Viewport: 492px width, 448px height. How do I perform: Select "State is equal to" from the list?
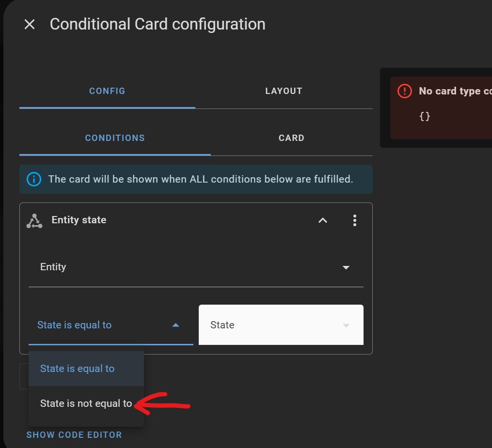click(77, 369)
